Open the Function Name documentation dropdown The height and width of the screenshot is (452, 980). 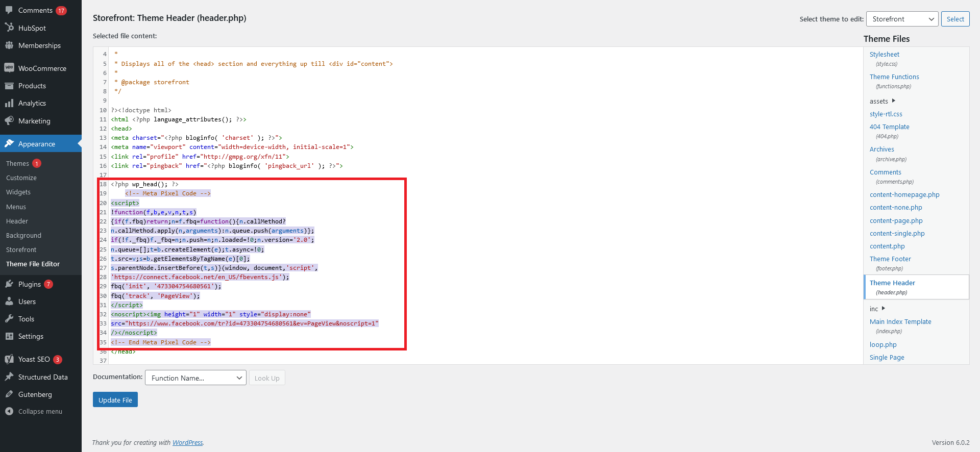195,378
